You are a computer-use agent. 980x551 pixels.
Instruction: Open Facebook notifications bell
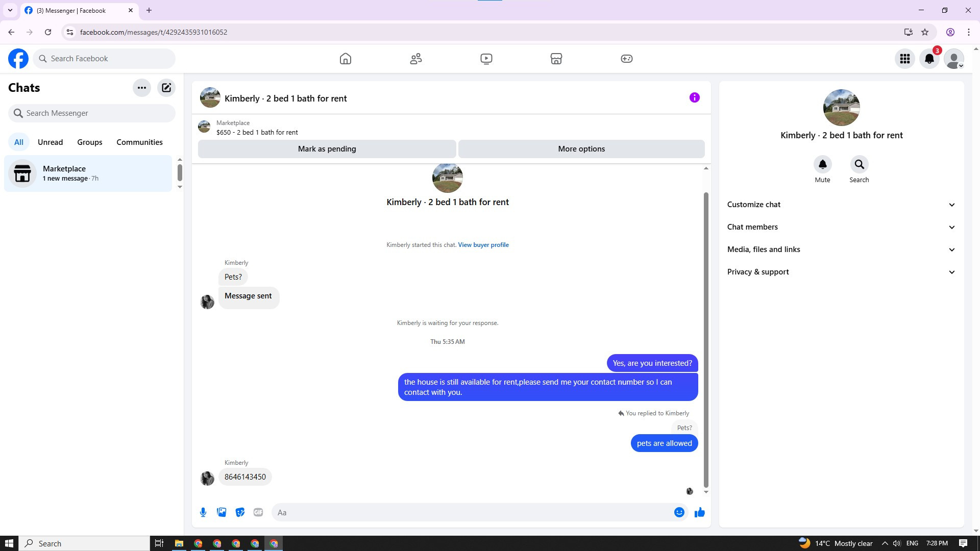[x=929, y=59]
